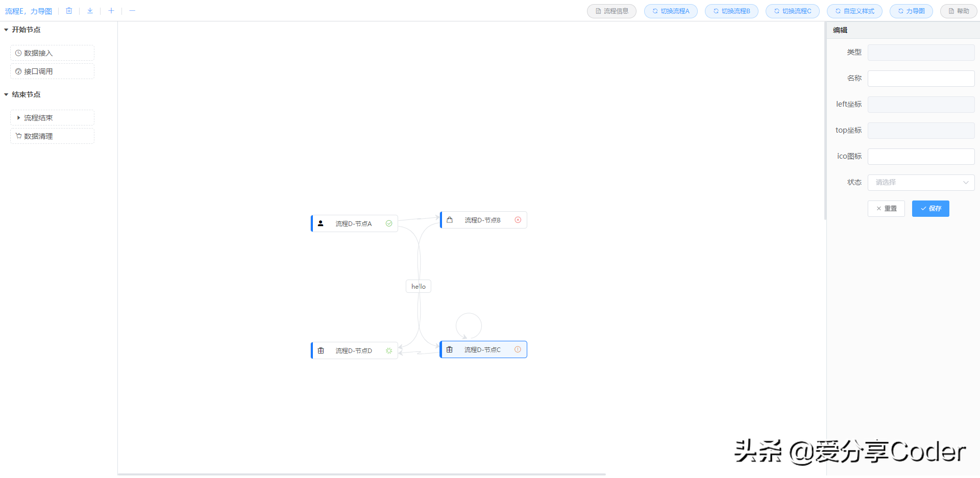
Task: Click the red error status icon on 节点B
Action: (518, 220)
